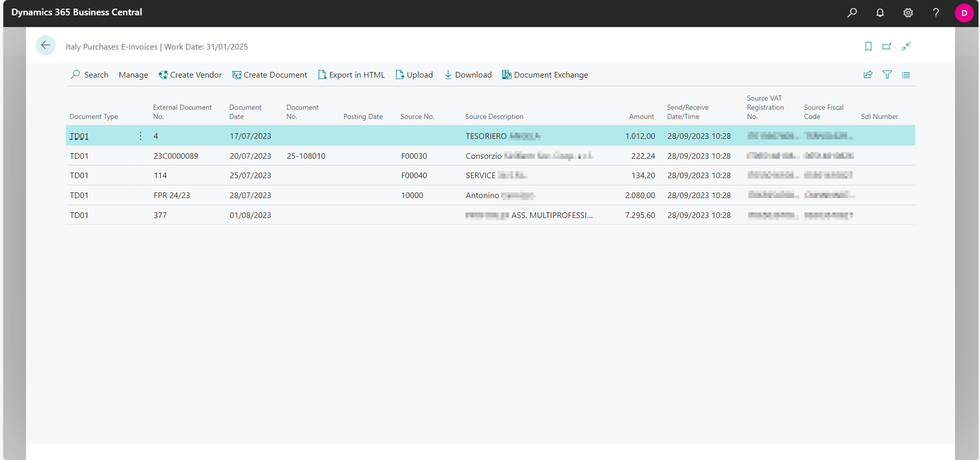
Task: Sort by Document Date column
Action: [x=245, y=112]
